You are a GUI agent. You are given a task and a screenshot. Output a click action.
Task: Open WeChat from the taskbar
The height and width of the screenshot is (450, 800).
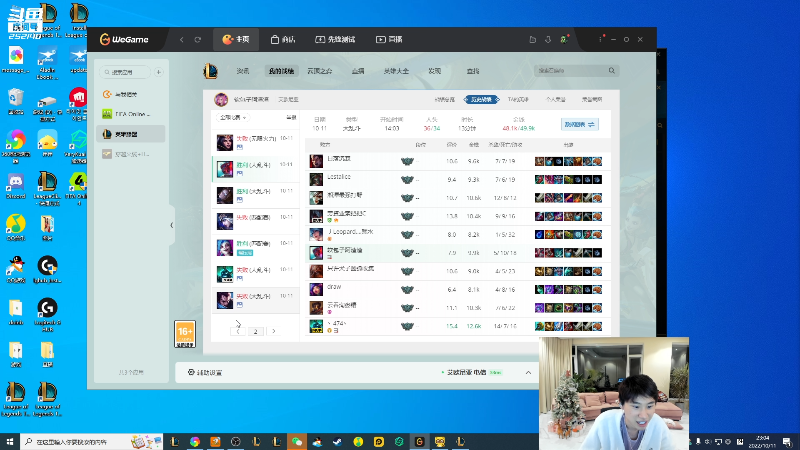[297, 441]
